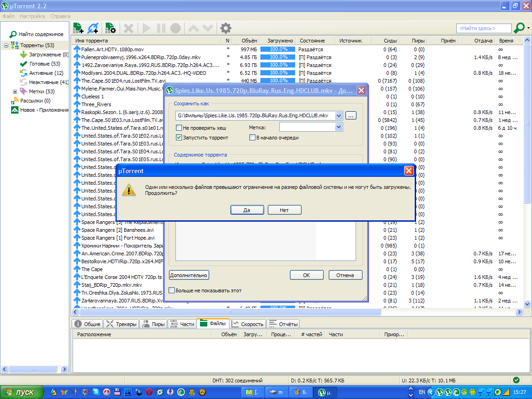Click the Start torrent play icon

coord(146,28)
